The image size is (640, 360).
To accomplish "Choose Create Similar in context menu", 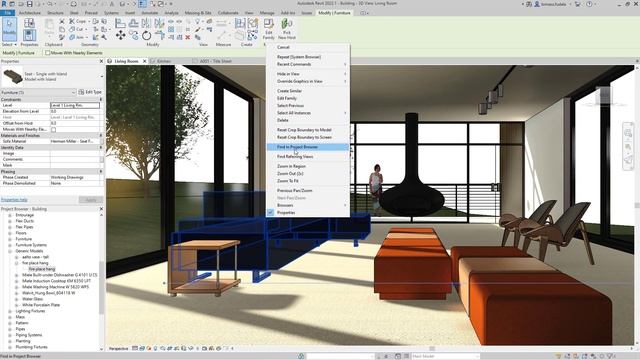I will coord(308,91).
